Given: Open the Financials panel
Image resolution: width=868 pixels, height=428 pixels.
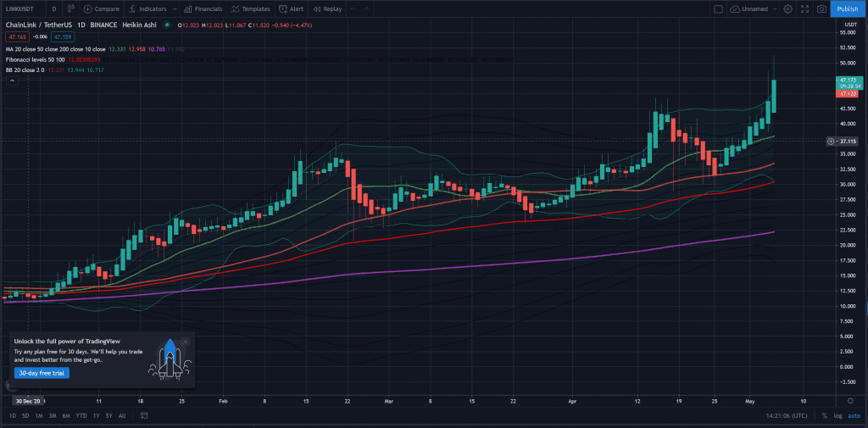Looking at the screenshot, I should [x=203, y=8].
